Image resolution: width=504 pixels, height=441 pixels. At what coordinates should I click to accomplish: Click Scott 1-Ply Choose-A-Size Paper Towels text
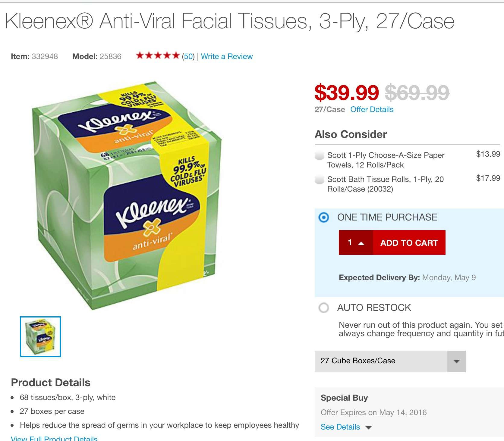[386, 160]
